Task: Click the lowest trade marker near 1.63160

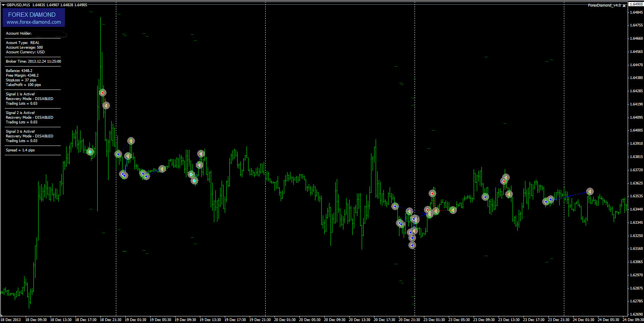Action: (412, 245)
